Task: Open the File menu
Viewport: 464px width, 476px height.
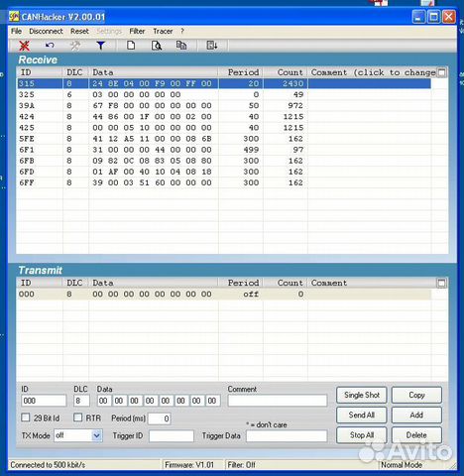Action: click(x=16, y=31)
